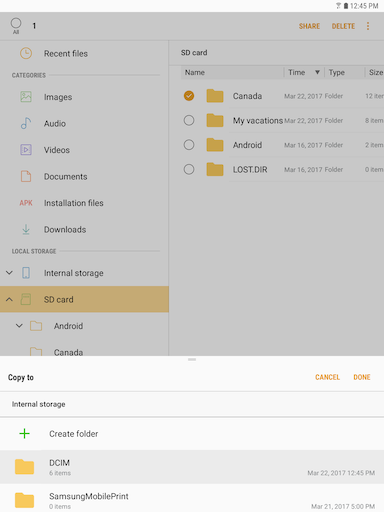384x512 pixels.
Task: Open the Images category
Action: coord(84,97)
